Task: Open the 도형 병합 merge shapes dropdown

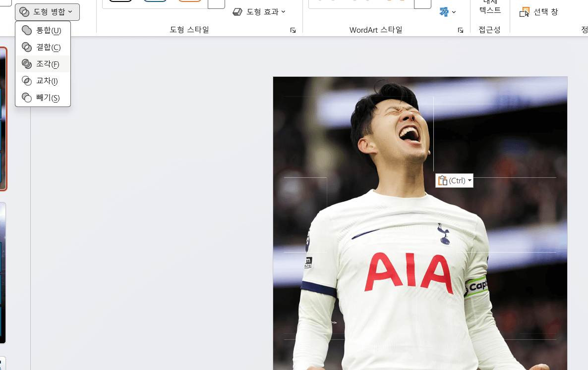Action: 47,12
